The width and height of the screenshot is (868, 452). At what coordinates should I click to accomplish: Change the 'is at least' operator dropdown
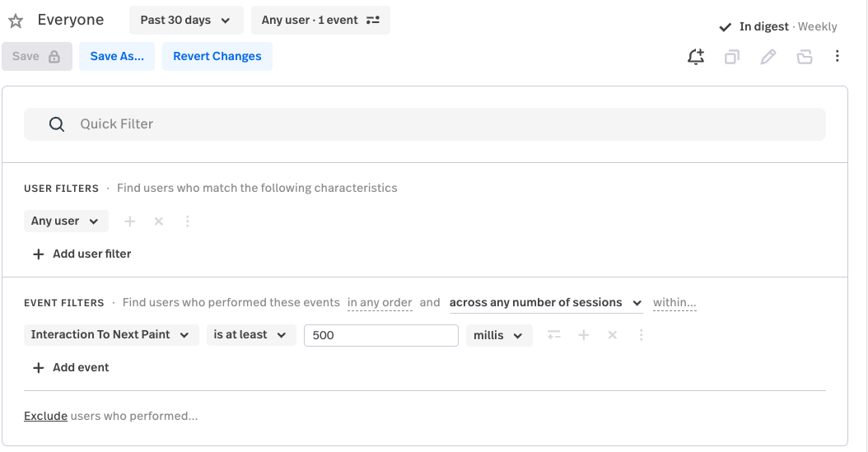(x=250, y=335)
